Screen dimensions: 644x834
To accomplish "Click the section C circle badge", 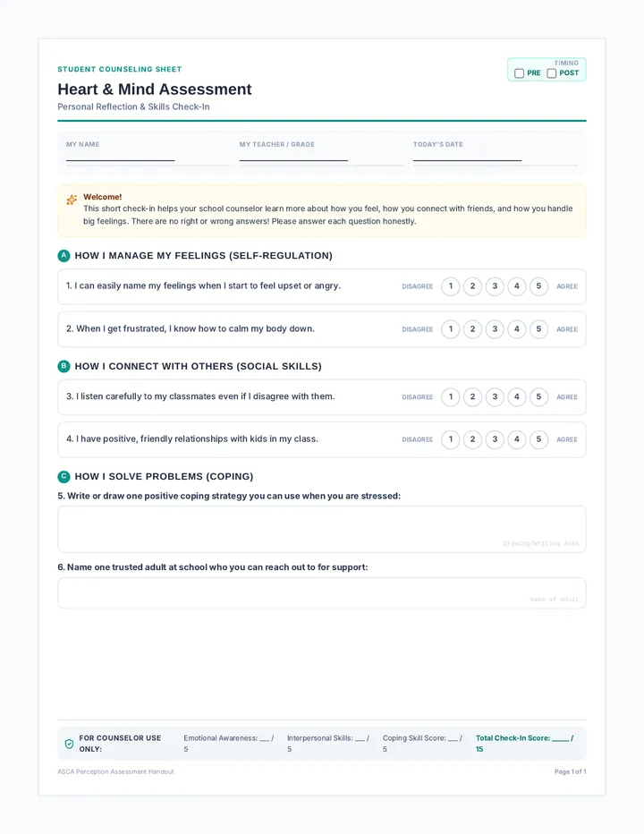I will point(64,476).
